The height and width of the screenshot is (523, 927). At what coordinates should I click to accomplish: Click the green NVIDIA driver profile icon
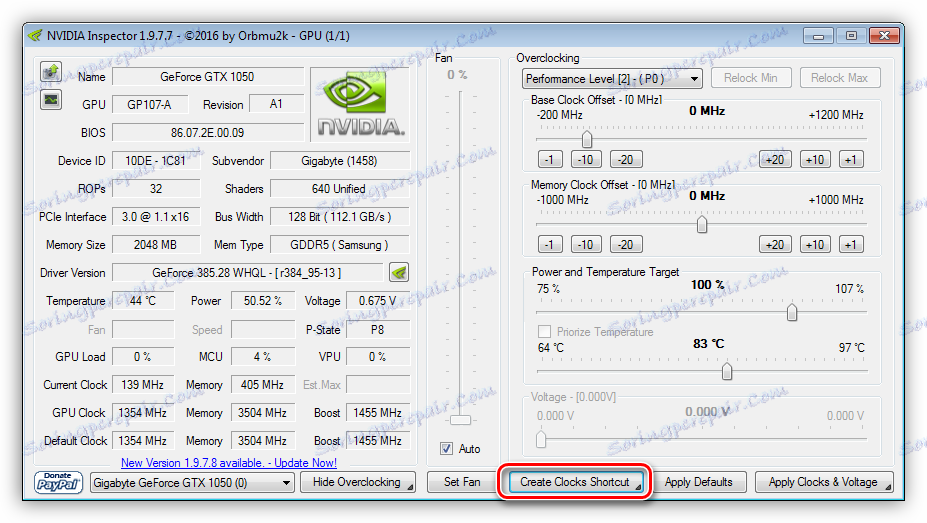(399, 272)
